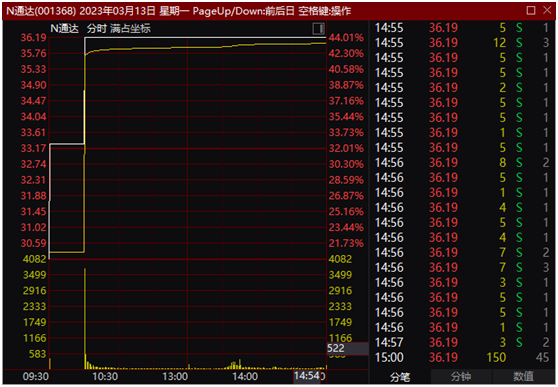Switch to the 数值 tab
This screenshot has width=558, height=387.
pyautogui.click(x=523, y=377)
